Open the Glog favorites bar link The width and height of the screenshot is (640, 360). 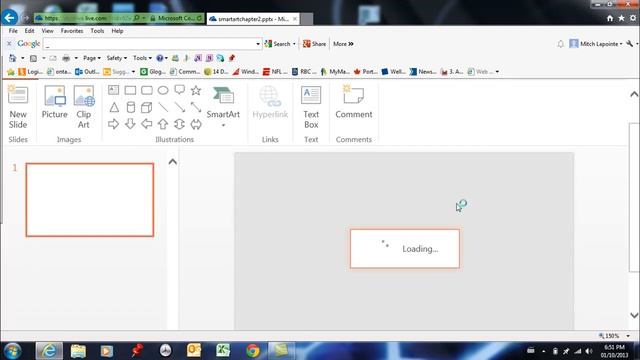(153, 72)
